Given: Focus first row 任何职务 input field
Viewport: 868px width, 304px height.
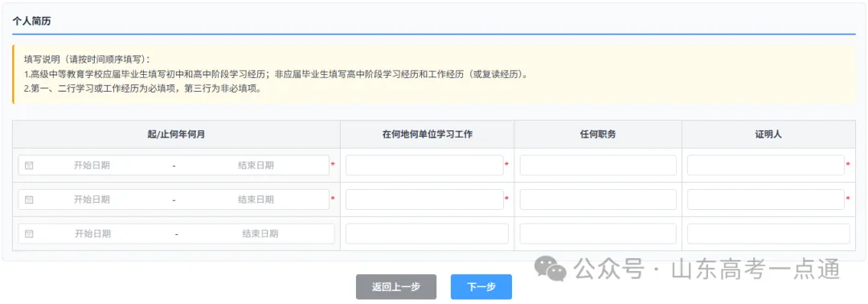Looking at the screenshot, I should point(598,165).
